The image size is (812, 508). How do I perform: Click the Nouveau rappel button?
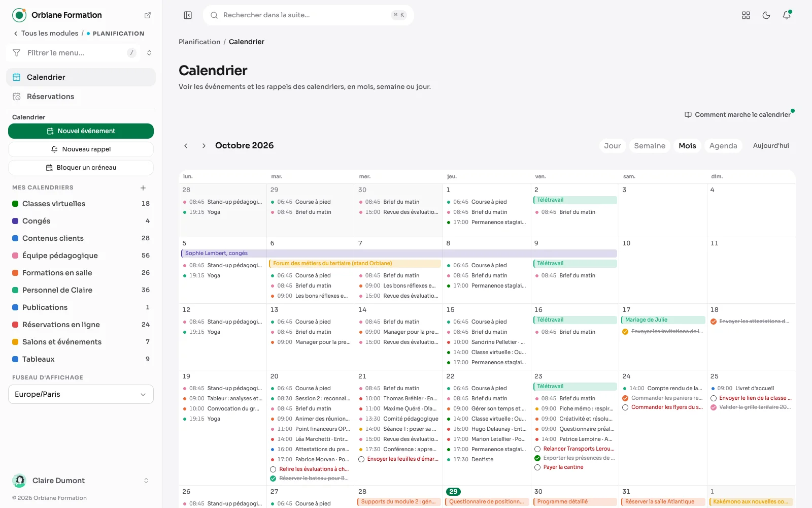pyautogui.click(x=81, y=149)
